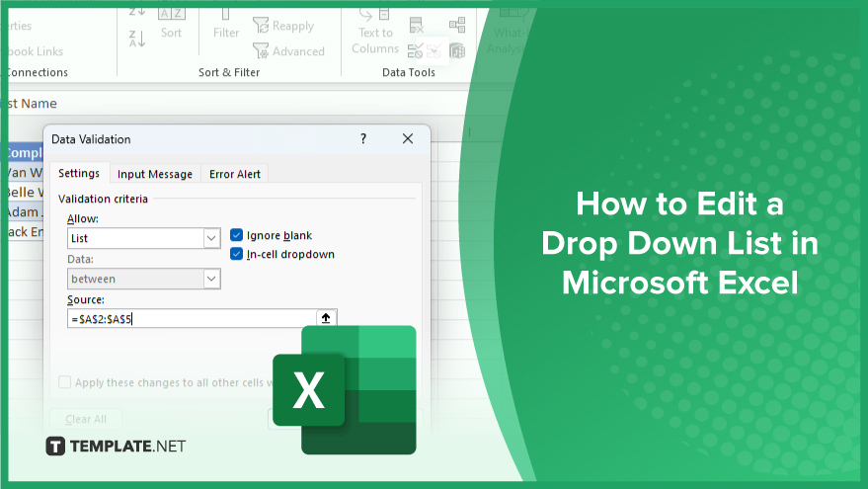Click the help question mark in Data Validation
Image resolution: width=868 pixels, height=489 pixels.
tap(363, 138)
